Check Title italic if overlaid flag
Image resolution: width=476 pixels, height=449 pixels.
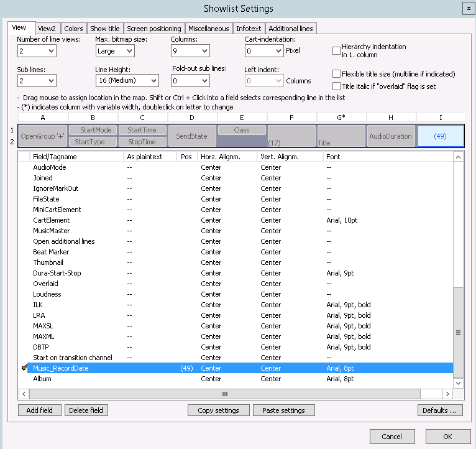tap(337, 86)
